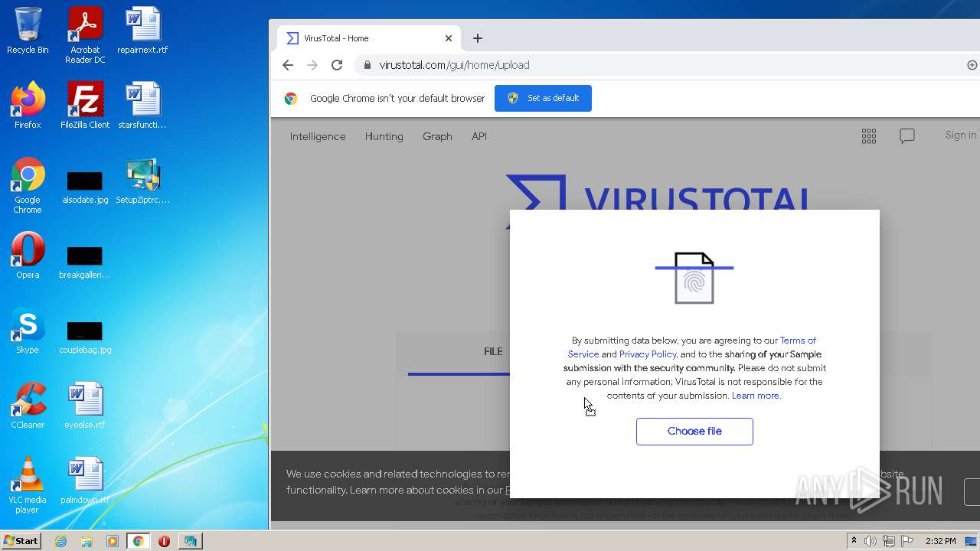Select the VirusTotal - Home tab

pos(367,38)
